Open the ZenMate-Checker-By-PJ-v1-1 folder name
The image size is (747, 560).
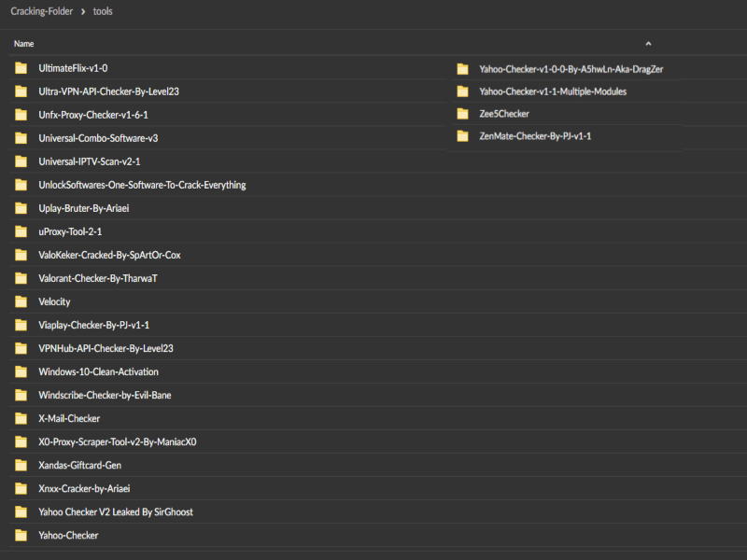[x=535, y=136]
